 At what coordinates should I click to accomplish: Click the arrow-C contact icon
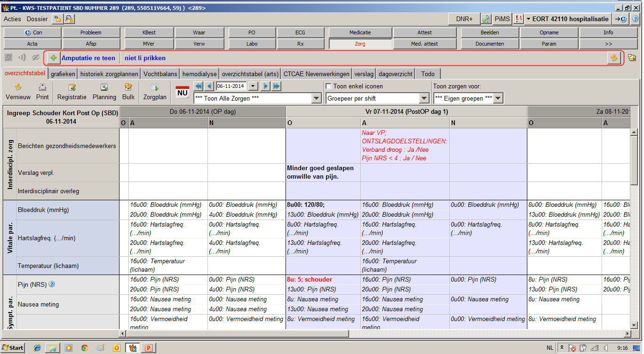pos(620,19)
